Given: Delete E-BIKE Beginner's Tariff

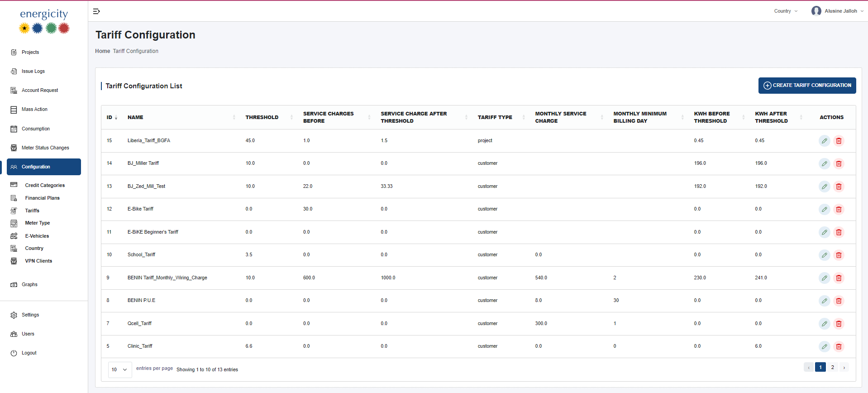Looking at the screenshot, I should tap(839, 232).
